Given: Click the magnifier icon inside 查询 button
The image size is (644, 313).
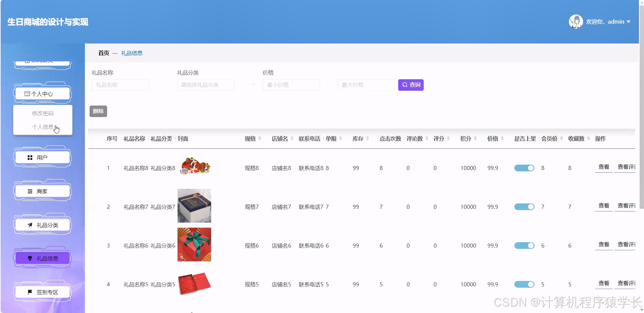Looking at the screenshot, I should pyautogui.click(x=405, y=85).
